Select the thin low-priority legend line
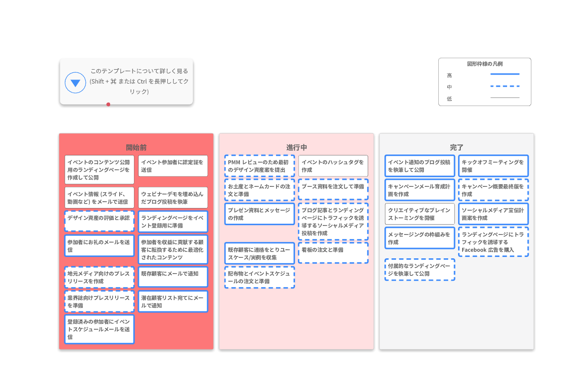 coord(504,98)
